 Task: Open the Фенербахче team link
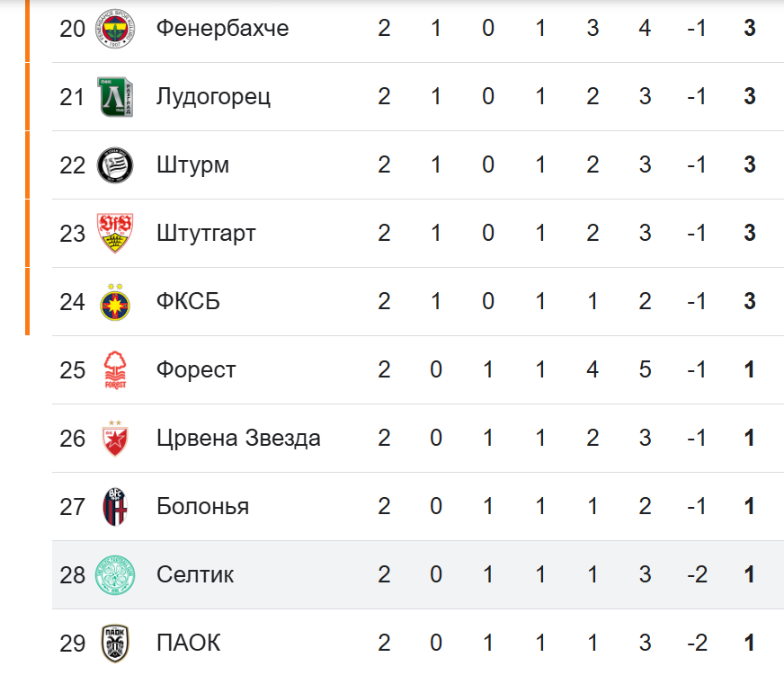[222, 29]
